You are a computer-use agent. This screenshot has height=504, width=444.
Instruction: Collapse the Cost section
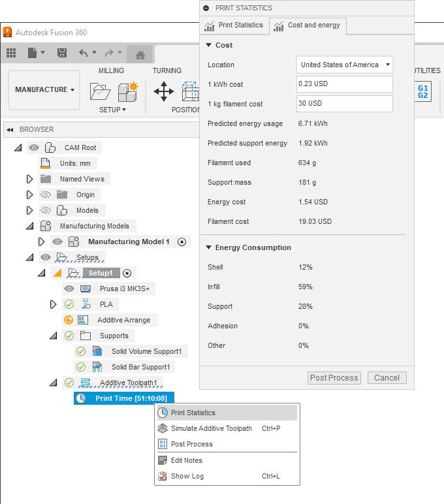point(209,45)
